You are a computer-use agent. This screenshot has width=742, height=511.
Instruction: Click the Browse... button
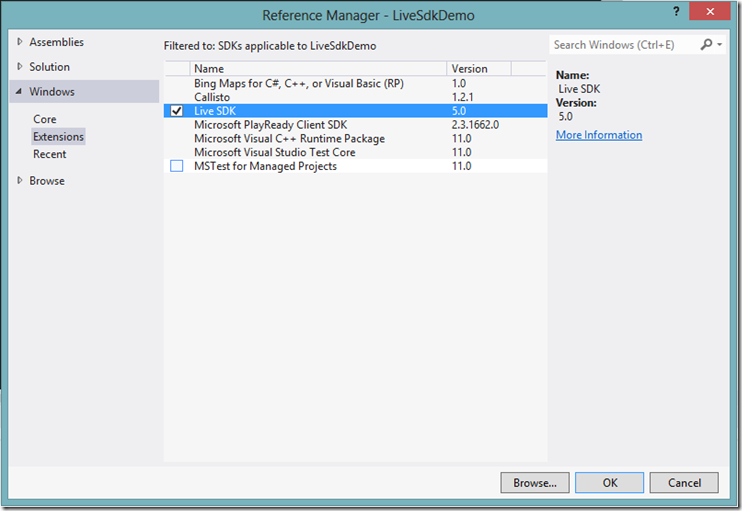click(535, 483)
